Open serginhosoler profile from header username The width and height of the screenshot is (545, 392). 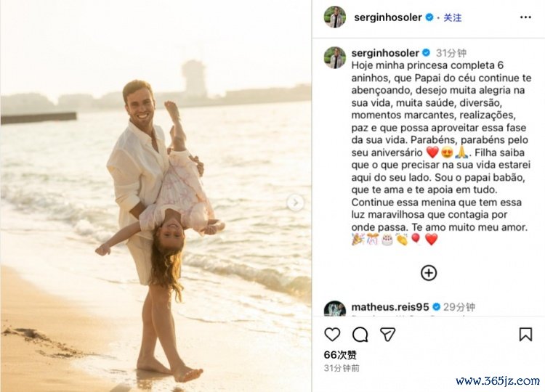[388, 17]
